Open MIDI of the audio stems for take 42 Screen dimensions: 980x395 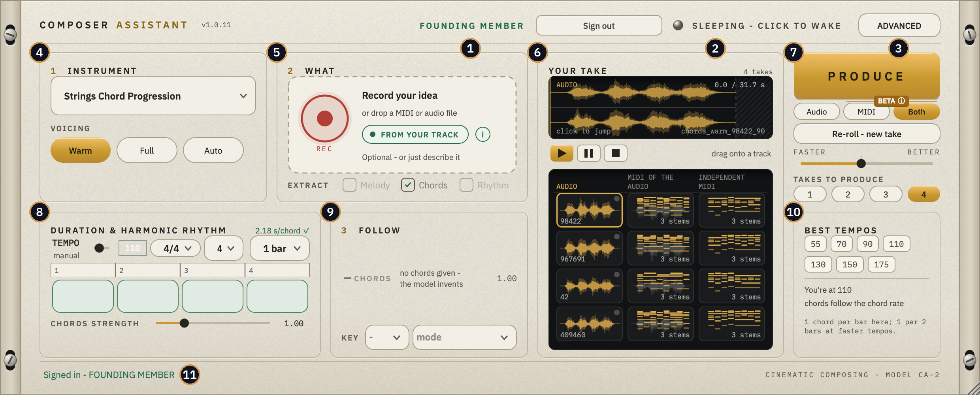tap(660, 286)
